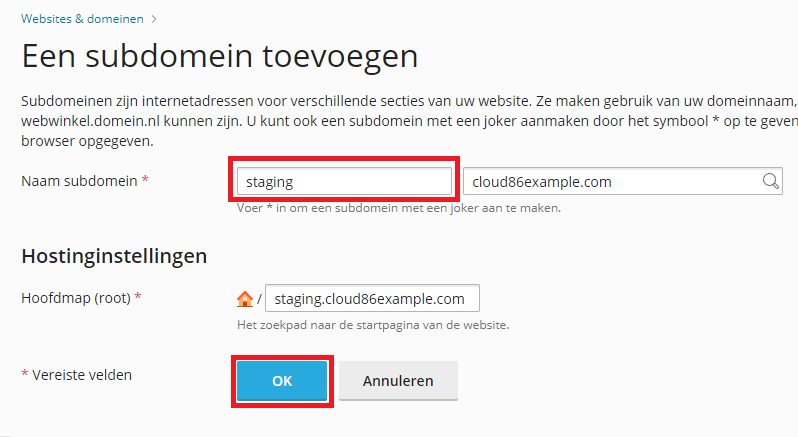Click the joker subdomain hint text

point(398,208)
